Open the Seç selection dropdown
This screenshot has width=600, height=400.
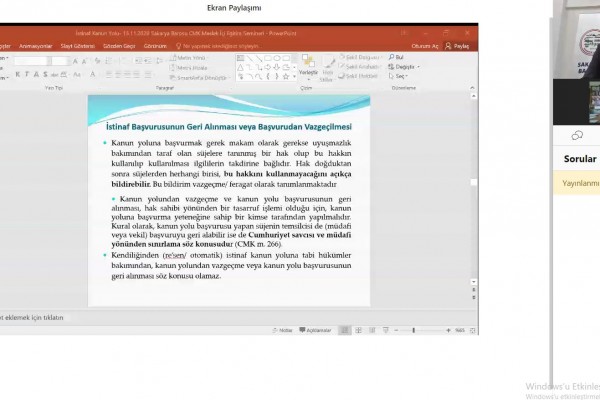click(x=399, y=75)
